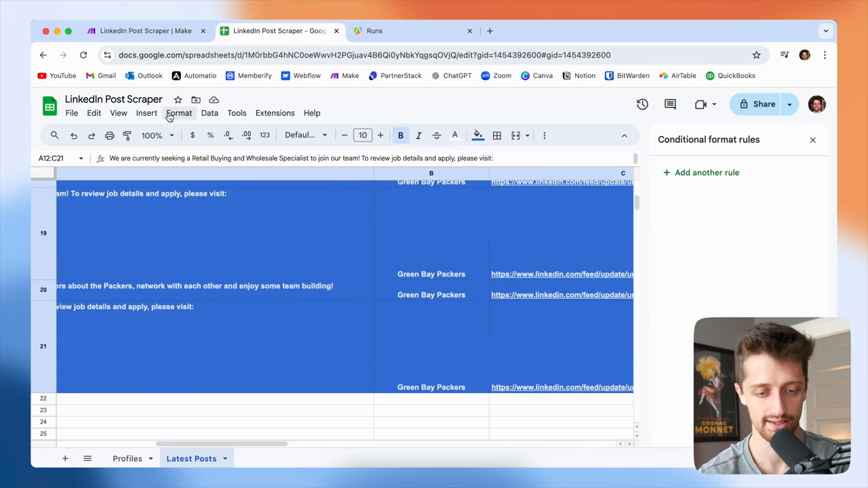This screenshot has height=488, width=868.
Task: Toggle strikethrough formatting
Action: (x=437, y=136)
